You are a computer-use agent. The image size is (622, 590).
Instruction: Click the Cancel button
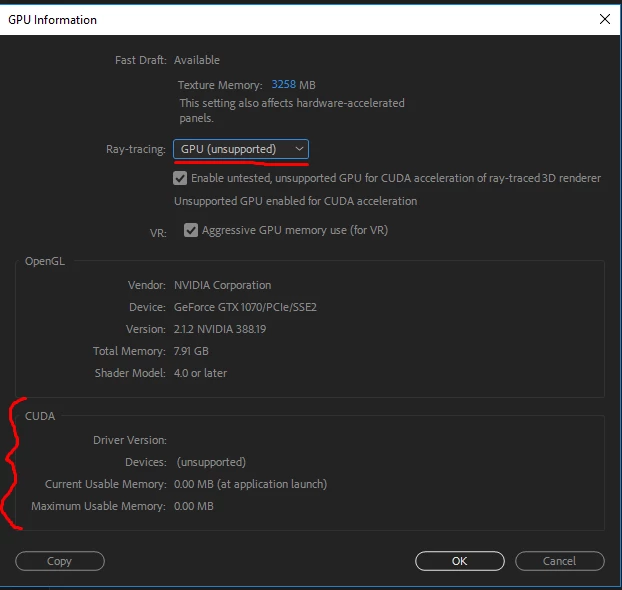(560, 561)
